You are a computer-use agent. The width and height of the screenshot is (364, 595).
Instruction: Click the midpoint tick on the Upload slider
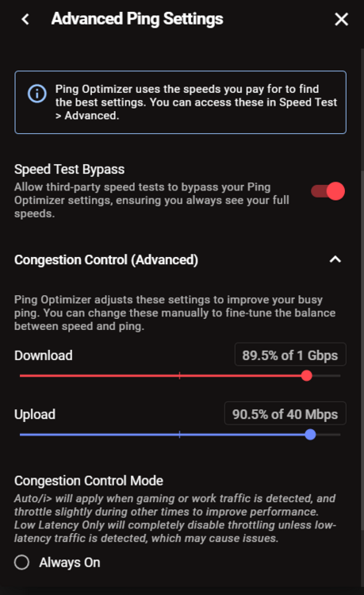(x=179, y=435)
